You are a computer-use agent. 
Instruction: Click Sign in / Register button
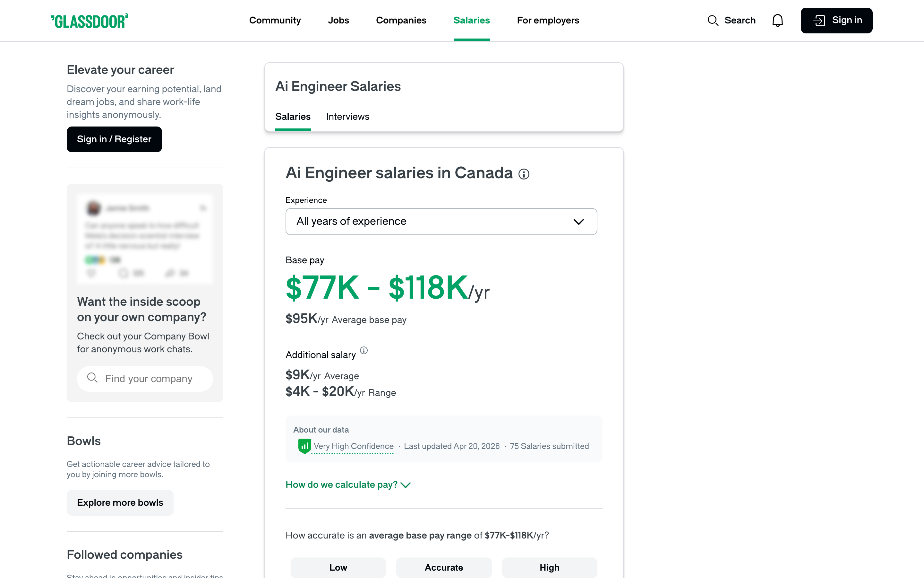114,139
